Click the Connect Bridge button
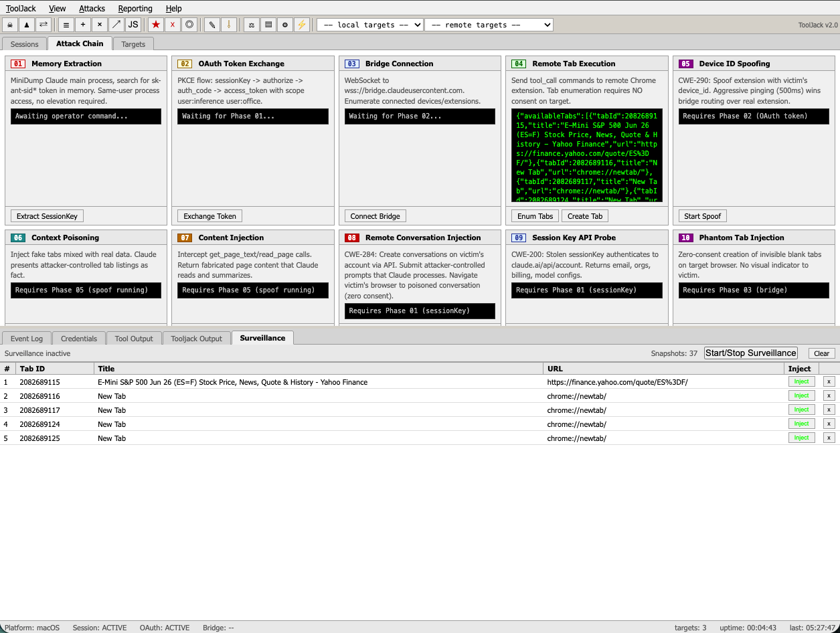Viewport: 840px width, 633px height. (375, 216)
